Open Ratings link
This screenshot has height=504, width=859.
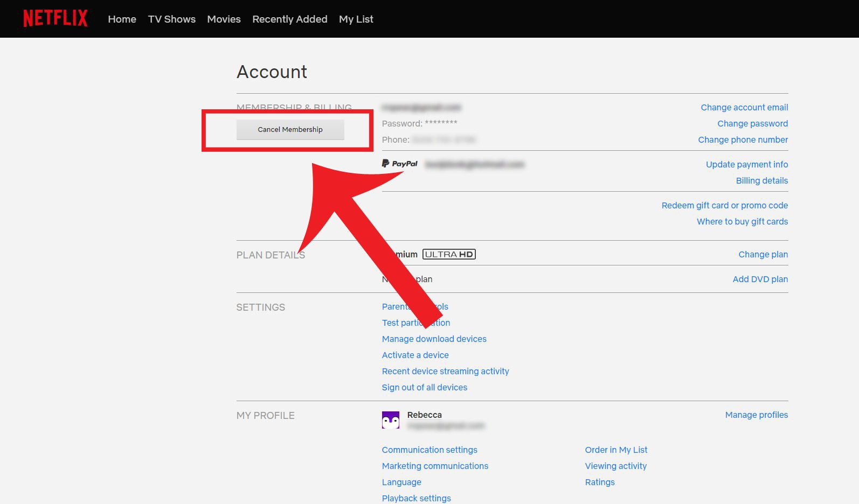click(x=600, y=482)
